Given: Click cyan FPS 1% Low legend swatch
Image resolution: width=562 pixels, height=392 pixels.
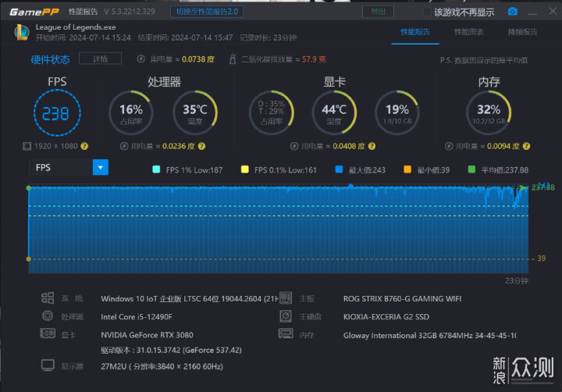Looking at the screenshot, I should click(x=156, y=169).
